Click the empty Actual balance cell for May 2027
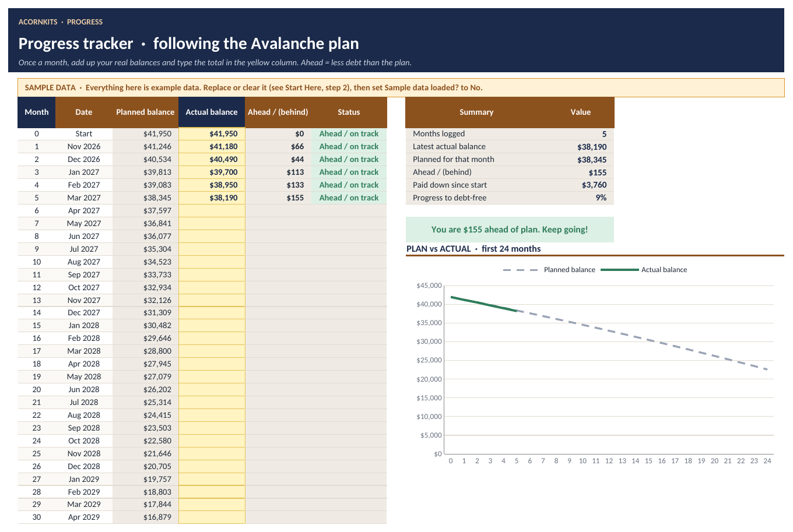 [212, 223]
